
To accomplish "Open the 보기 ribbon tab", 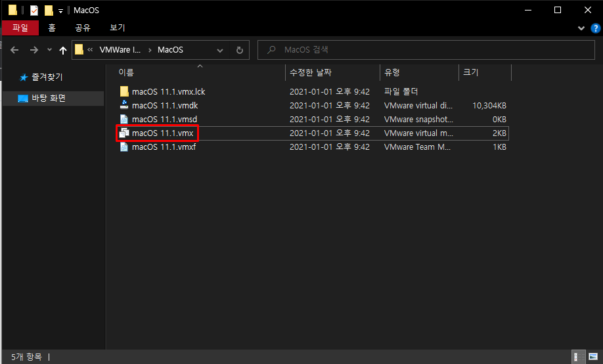I will coord(118,28).
